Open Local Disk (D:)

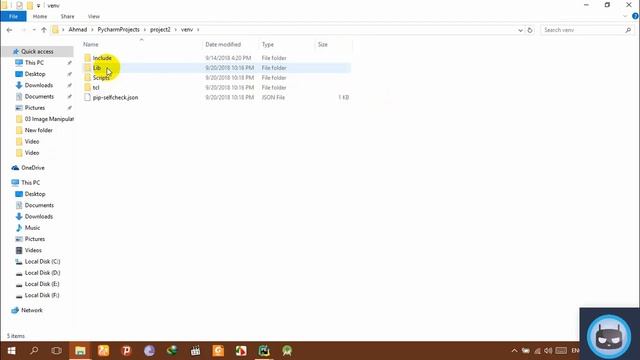42,273
